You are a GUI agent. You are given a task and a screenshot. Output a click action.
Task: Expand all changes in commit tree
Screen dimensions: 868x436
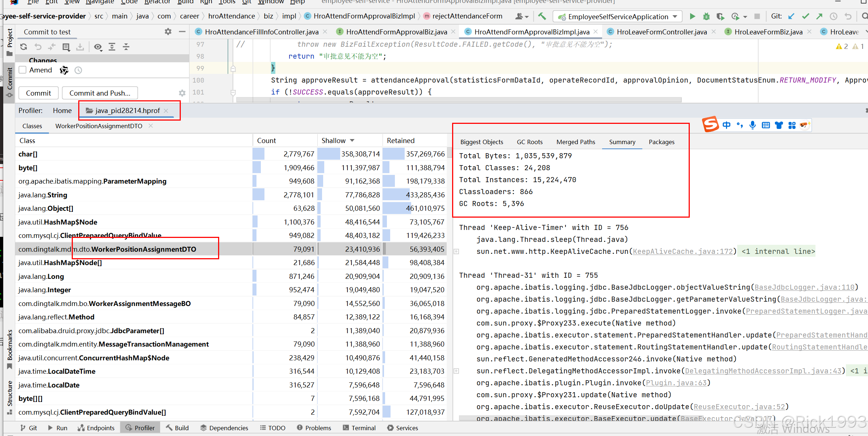coord(112,47)
